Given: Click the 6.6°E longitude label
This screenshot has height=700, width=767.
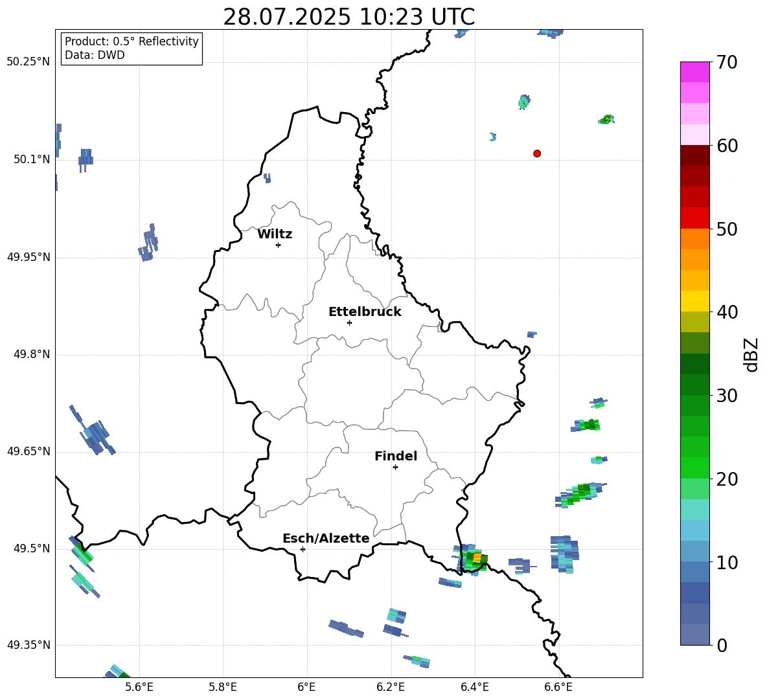Looking at the screenshot, I should pos(558,687).
